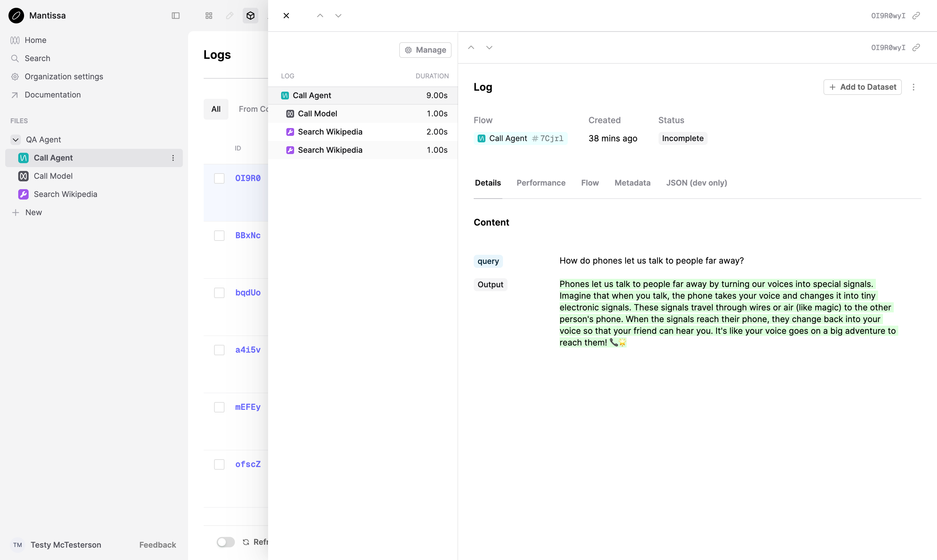Check the checkbox next to log BBxNc
Screen dimensions: 937x560
[x=219, y=235]
